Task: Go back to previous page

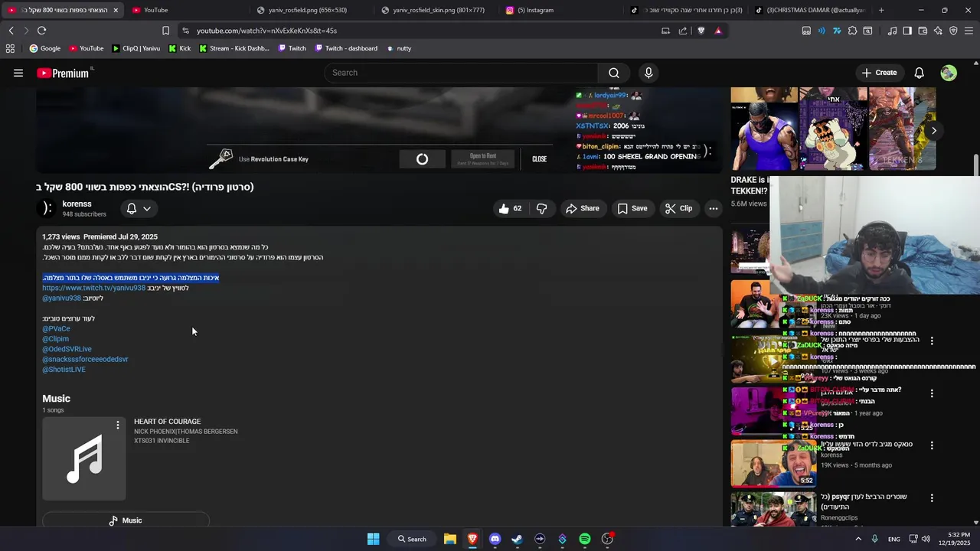Action: pyautogui.click(x=11, y=31)
